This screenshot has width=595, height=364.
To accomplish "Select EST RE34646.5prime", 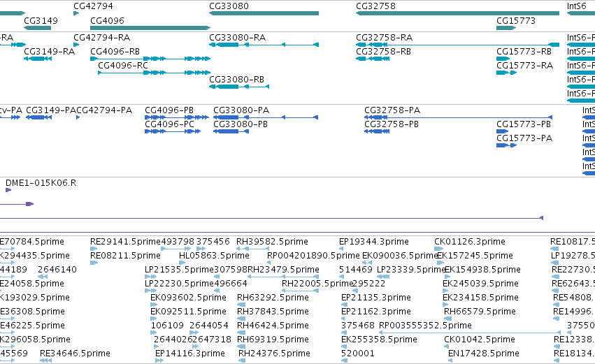I will point(75,354).
